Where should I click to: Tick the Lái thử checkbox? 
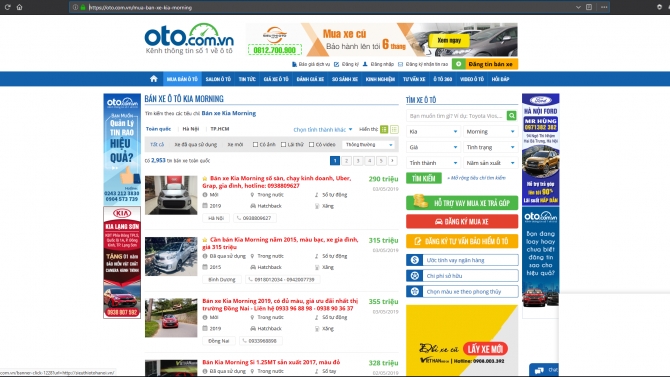click(283, 144)
